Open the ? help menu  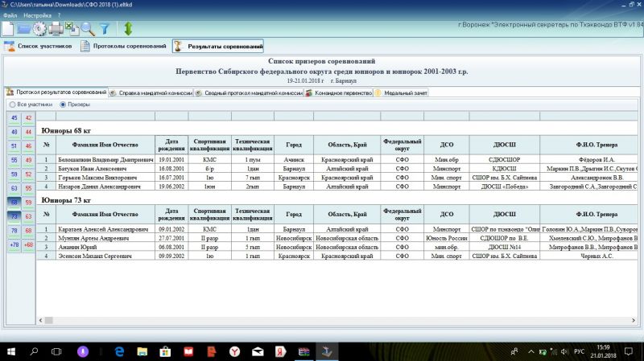coord(59,15)
